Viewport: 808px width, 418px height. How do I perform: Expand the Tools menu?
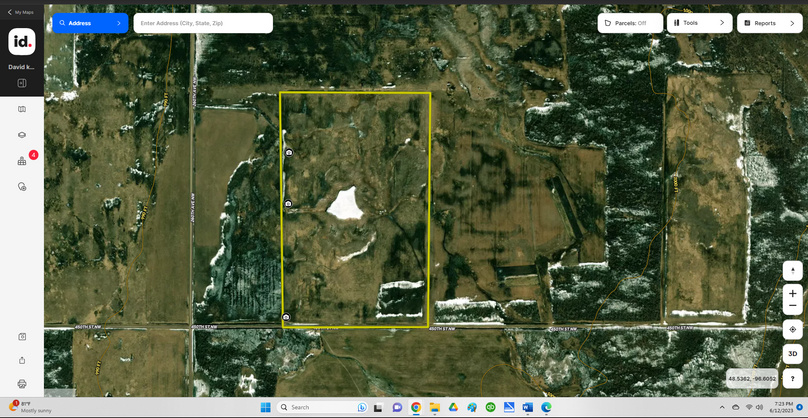click(x=699, y=23)
